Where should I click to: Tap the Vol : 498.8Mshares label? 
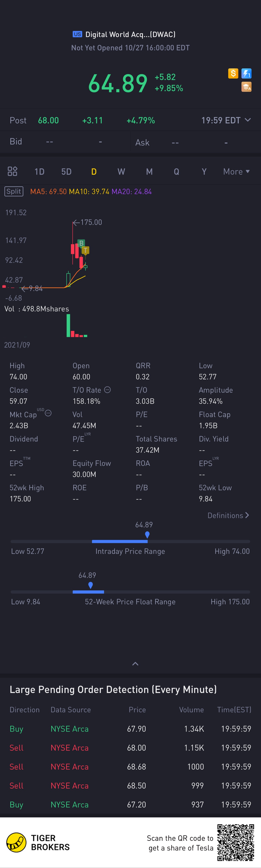pyautogui.click(x=37, y=309)
